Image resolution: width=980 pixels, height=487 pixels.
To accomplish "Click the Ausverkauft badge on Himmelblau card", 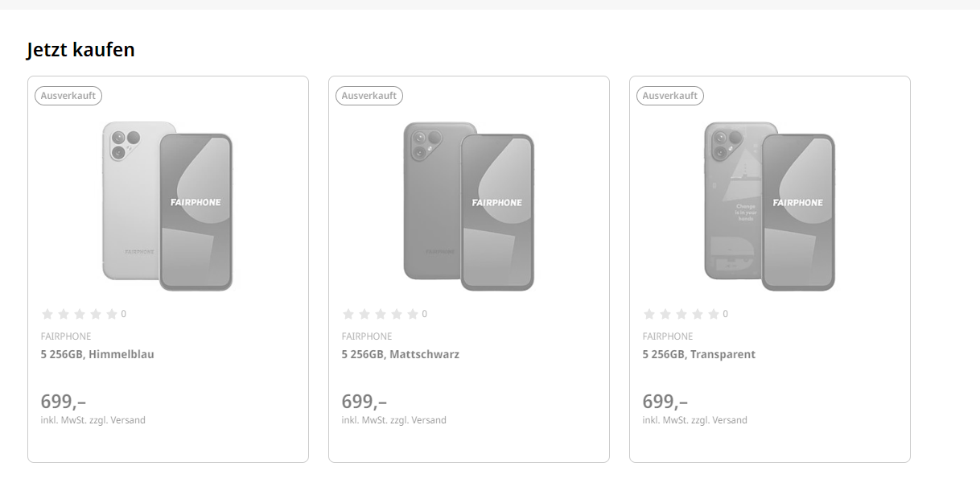I will 68,96.
